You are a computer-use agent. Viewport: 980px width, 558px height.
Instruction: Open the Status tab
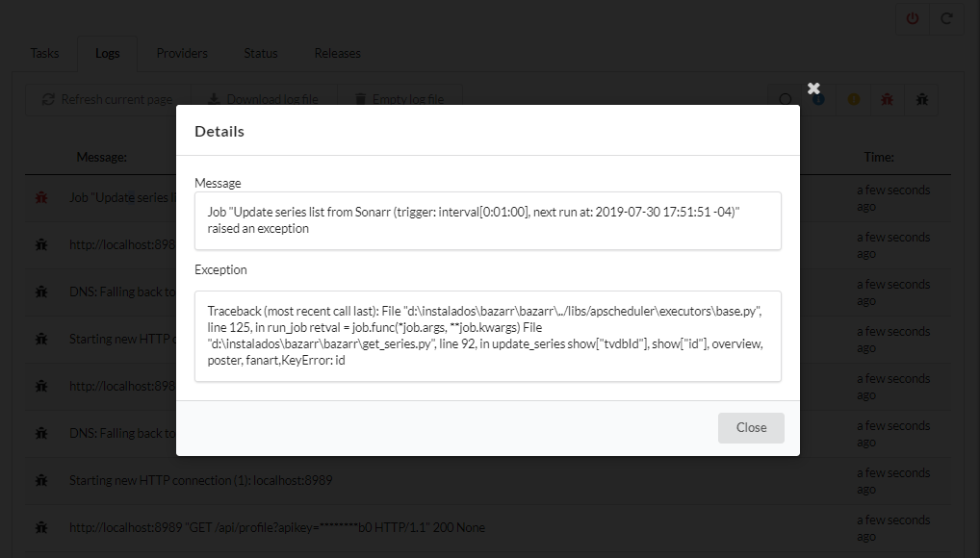tap(260, 53)
